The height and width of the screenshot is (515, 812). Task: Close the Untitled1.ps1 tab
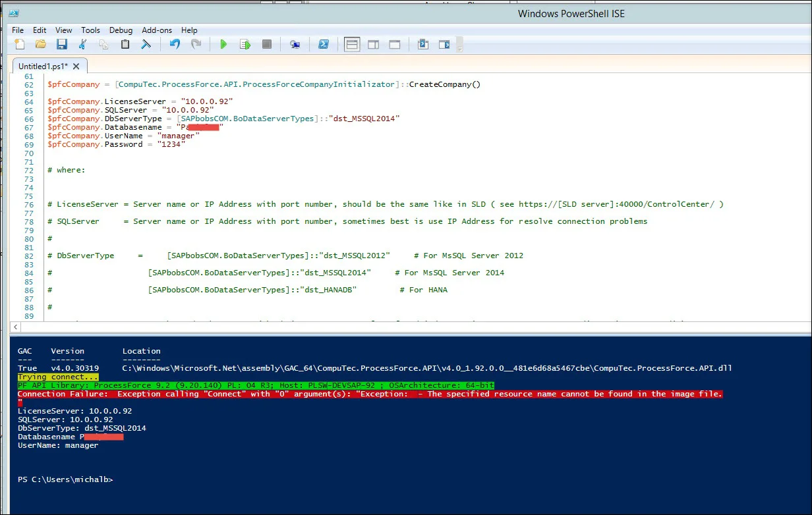click(76, 67)
